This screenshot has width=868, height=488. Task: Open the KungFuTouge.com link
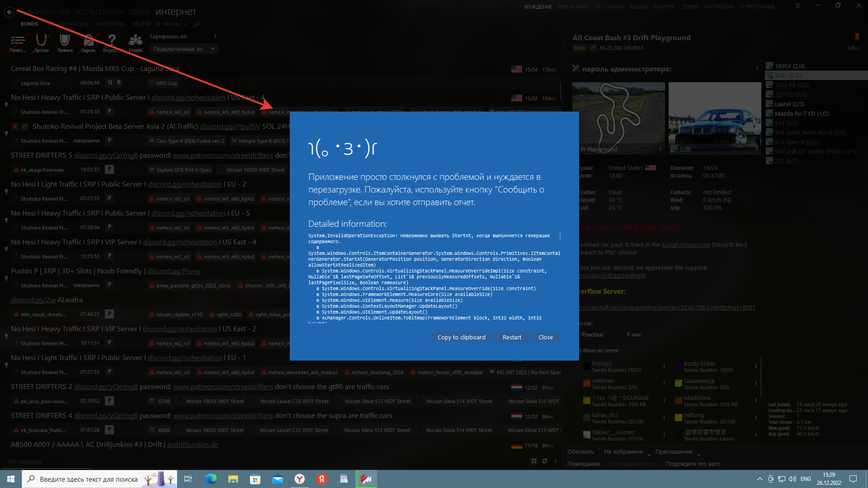pos(686,245)
